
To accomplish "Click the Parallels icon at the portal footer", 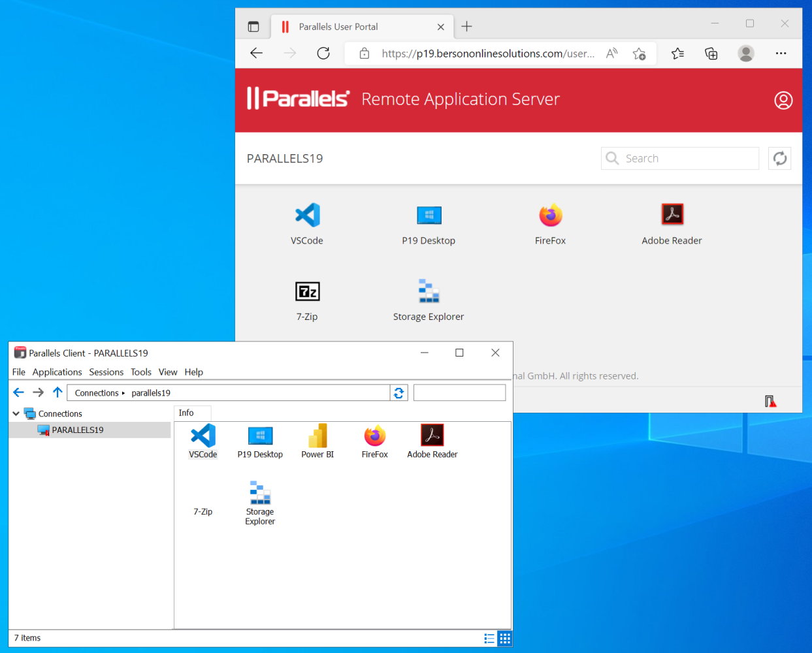I will click(x=771, y=401).
